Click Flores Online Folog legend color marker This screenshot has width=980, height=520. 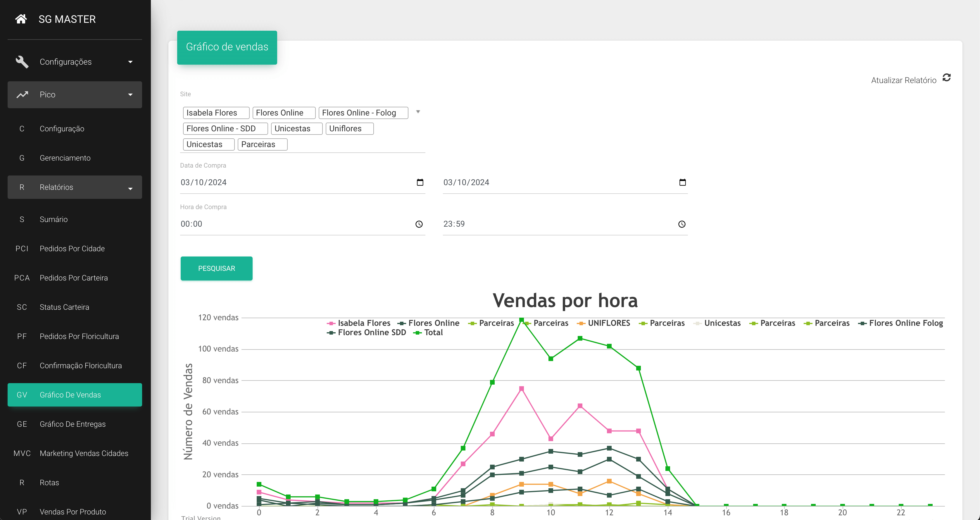[862, 323]
